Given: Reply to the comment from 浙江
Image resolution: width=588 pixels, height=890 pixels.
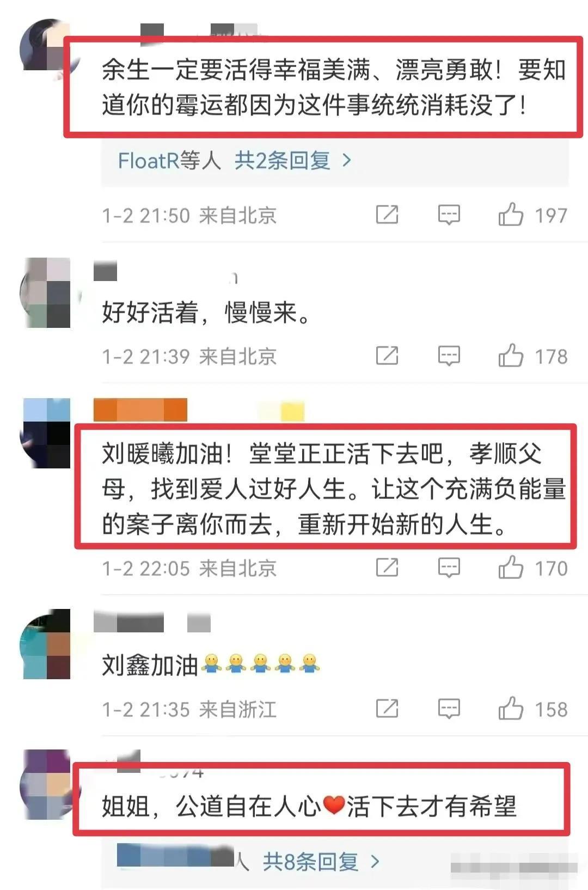Looking at the screenshot, I should (x=449, y=709).
